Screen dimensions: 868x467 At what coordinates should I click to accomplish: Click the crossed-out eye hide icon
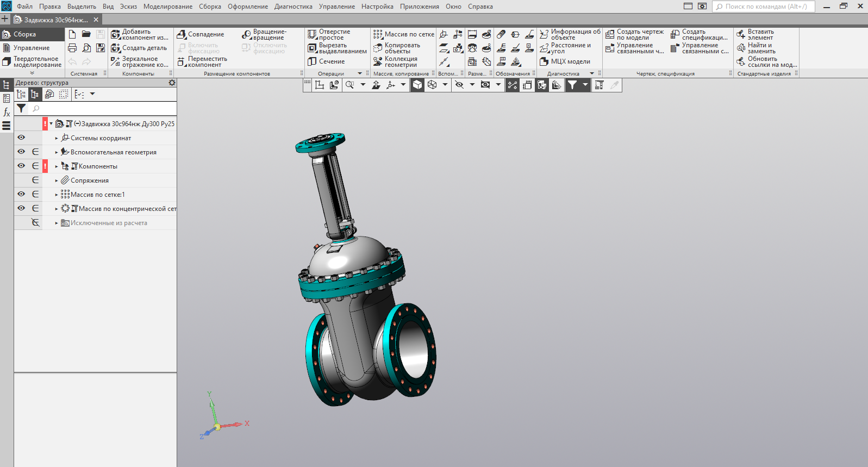459,85
